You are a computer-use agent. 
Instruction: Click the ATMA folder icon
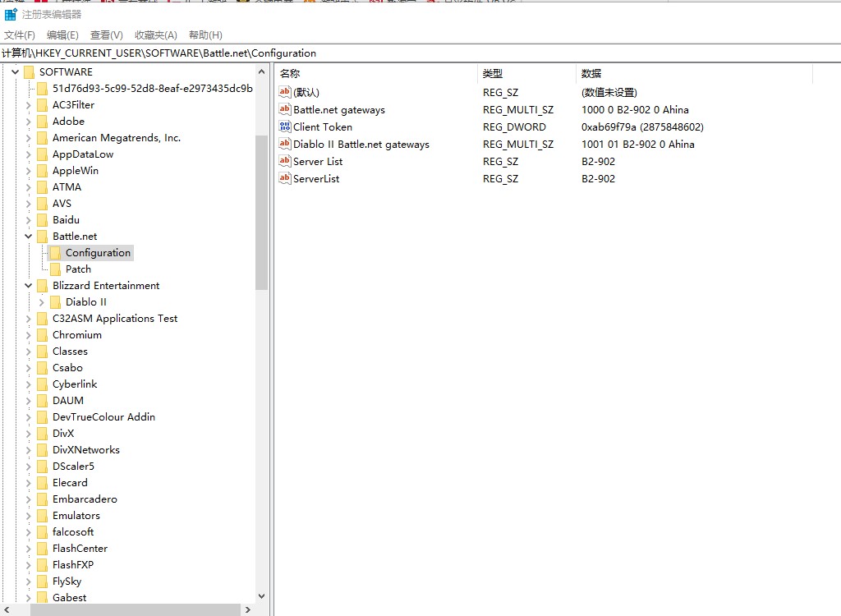pos(43,187)
